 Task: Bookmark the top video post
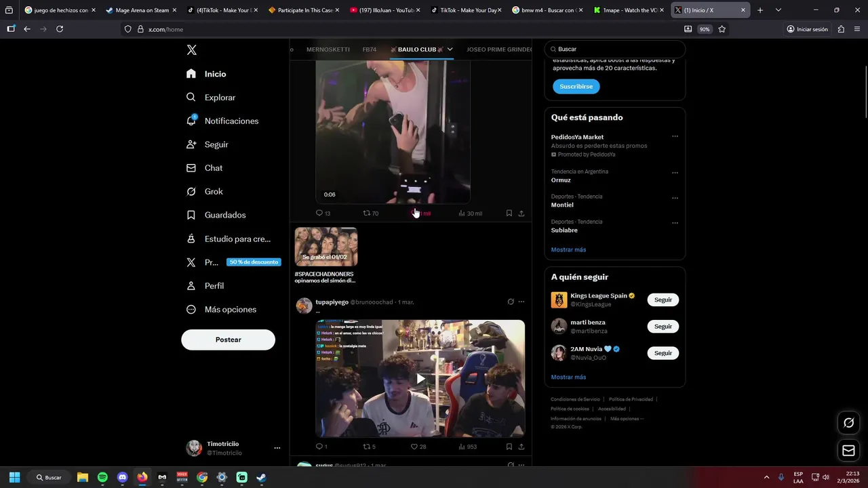coord(509,213)
